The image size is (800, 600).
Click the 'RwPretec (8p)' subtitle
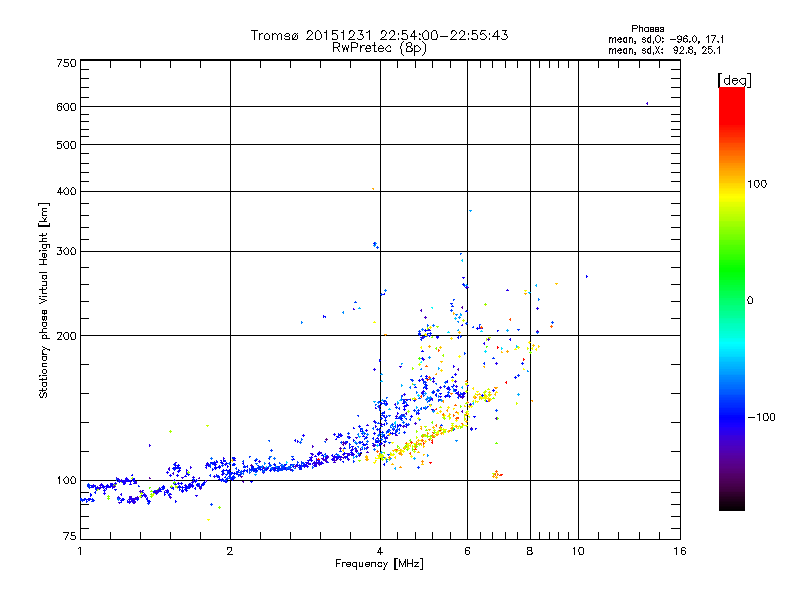(x=379, y=48)
